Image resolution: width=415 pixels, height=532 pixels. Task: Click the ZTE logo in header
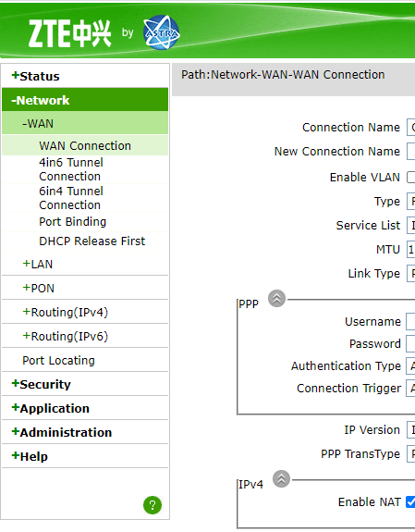pyautogui.click(x=69, y=33)
